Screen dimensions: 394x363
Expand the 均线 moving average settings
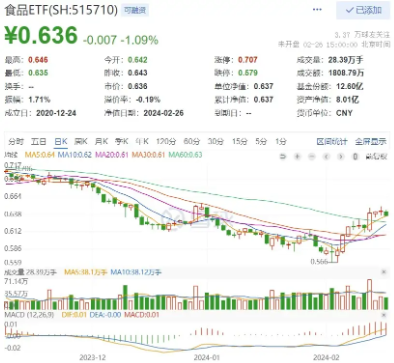pos(11,155)
